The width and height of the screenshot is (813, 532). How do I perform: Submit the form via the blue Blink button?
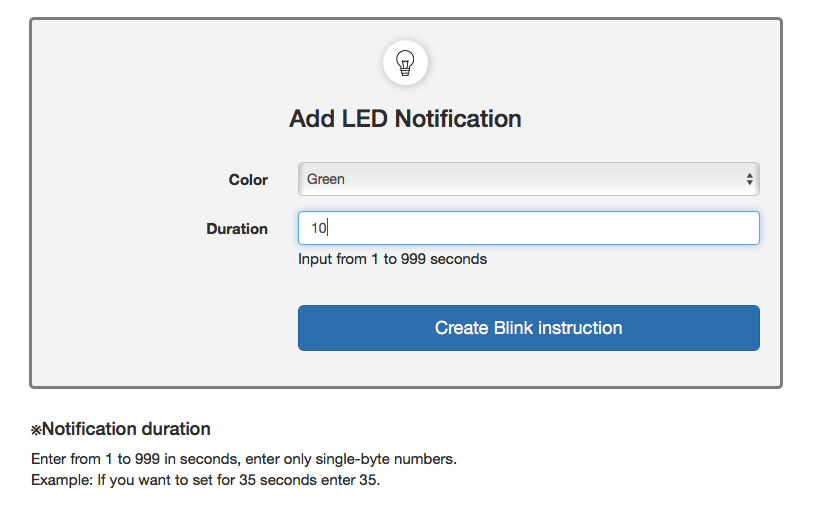click(528, 328)
